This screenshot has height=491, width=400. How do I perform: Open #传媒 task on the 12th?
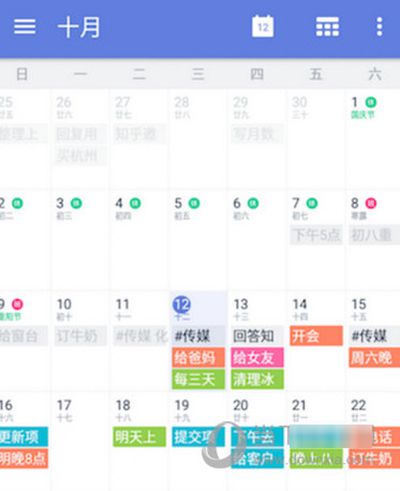[x=198, y=336]
